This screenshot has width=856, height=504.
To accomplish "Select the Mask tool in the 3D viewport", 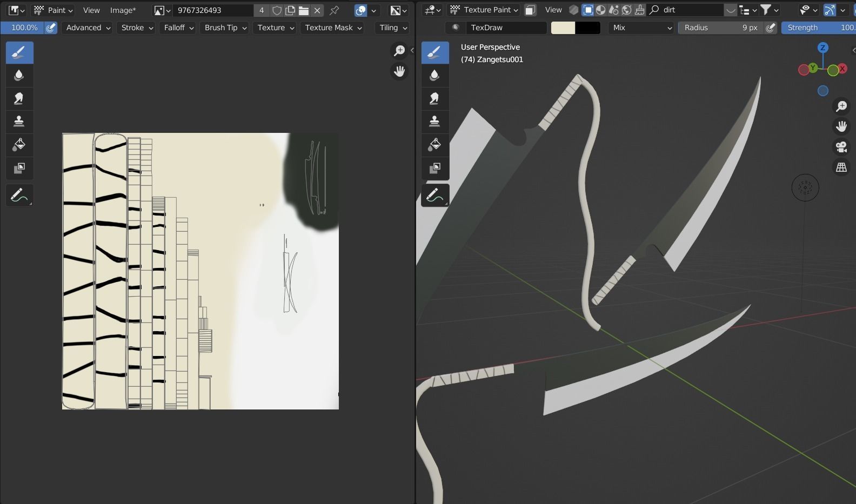I will pos(435,168).
